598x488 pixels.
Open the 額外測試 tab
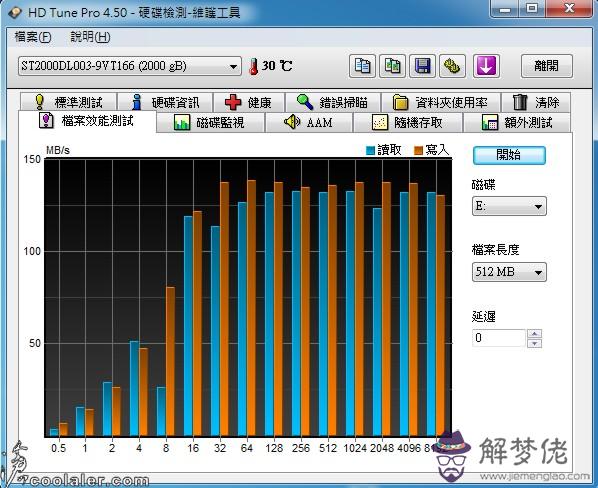click(517, 122)
